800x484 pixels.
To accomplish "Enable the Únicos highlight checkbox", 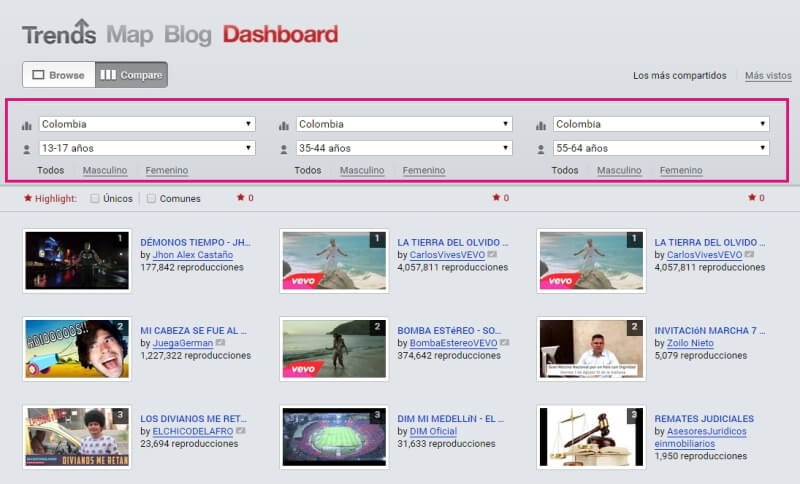I will coord(94,198).
